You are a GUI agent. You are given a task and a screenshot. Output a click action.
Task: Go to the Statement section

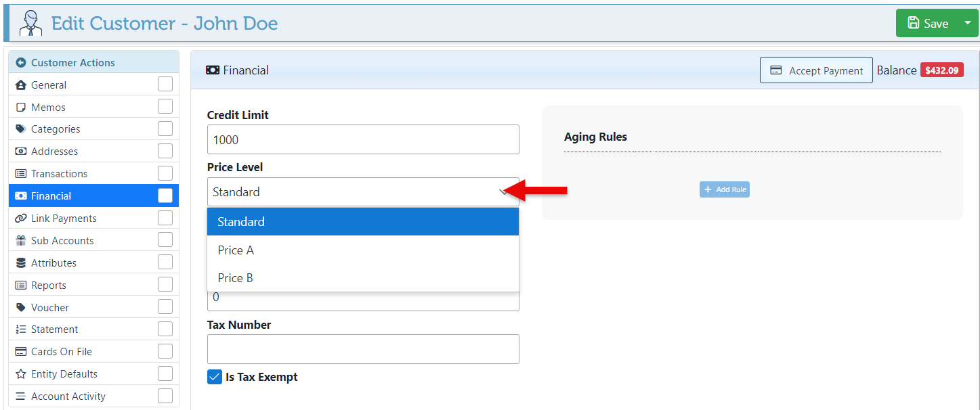[54, 329]
